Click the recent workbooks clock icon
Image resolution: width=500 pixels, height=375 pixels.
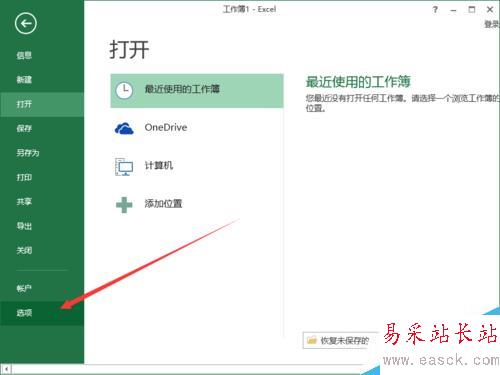pyautogui.click(x=124, y=90)
